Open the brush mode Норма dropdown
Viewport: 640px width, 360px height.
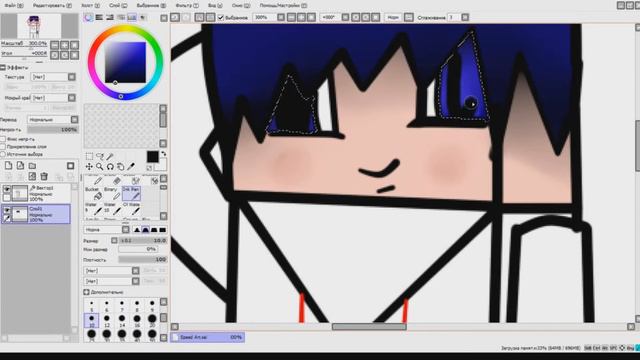(107, 230)
